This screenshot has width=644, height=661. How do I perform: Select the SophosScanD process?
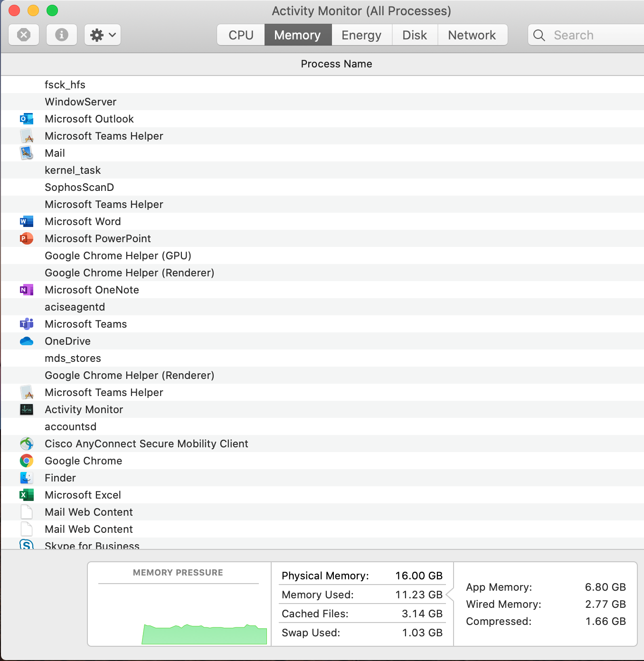(x=322, y=187)
